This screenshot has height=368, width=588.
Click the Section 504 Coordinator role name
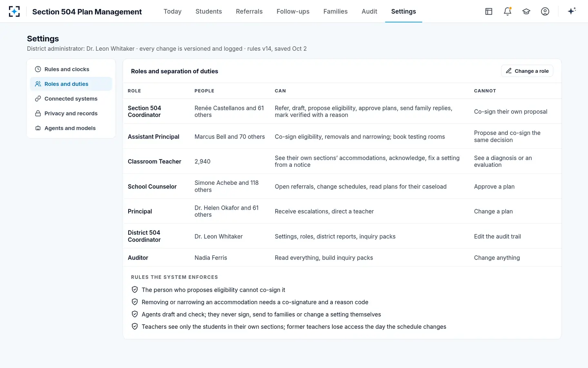click(x=145, y=111)
